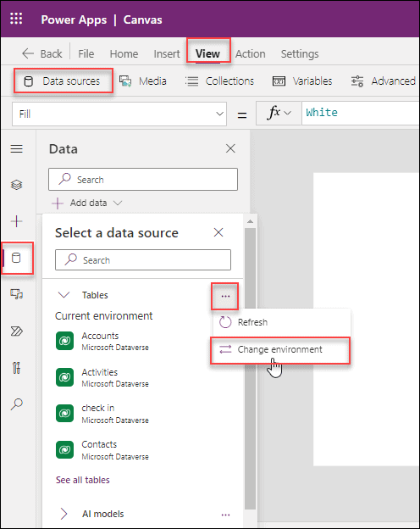Viewport: 420px width, 529px height.
Task: Click the Accounts Dataverse green icon
Action: point(64,341)
